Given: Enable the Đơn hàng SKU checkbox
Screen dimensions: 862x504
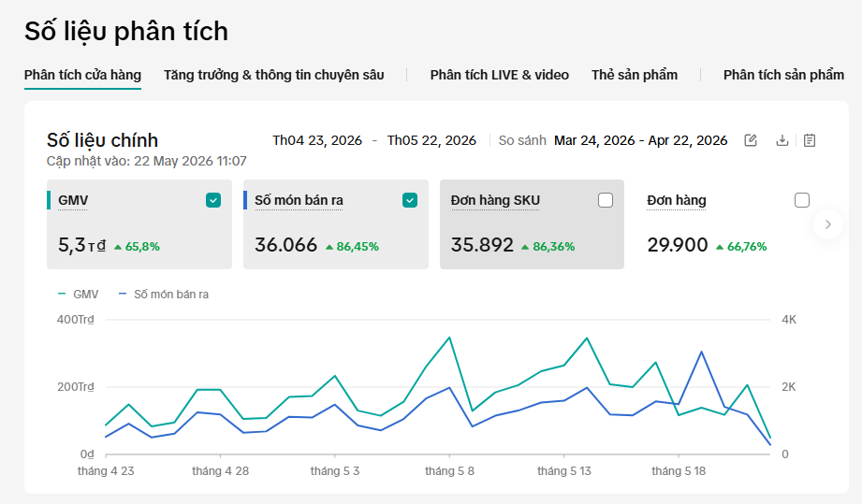Looking at the screenshot, I should [x=606, y=200].
